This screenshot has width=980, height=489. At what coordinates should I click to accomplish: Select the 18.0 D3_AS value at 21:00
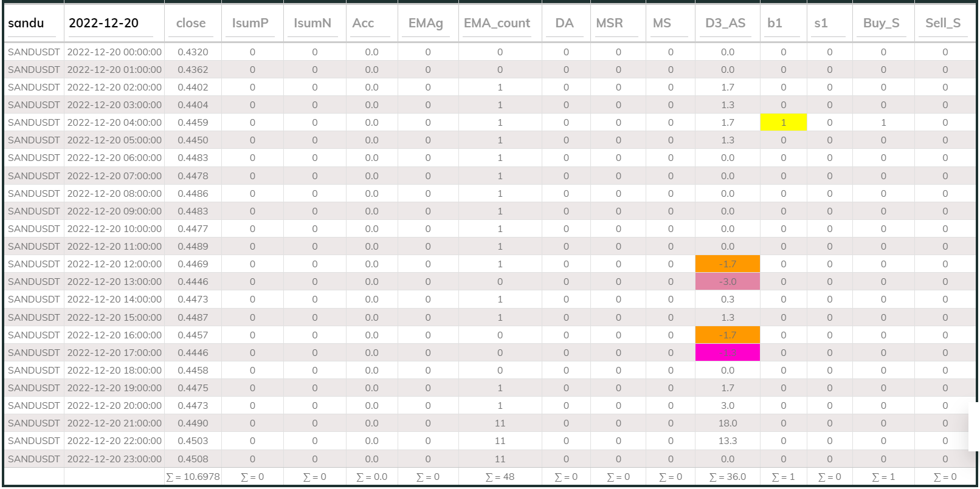727,423
